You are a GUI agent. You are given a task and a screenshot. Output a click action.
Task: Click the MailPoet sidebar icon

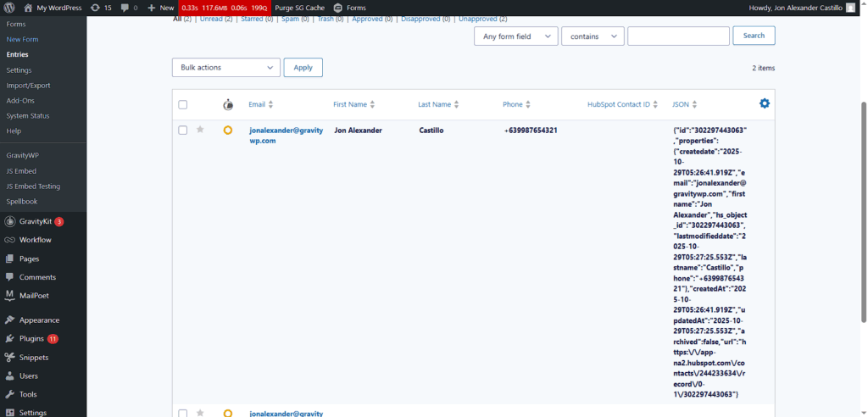click(9, 295)
